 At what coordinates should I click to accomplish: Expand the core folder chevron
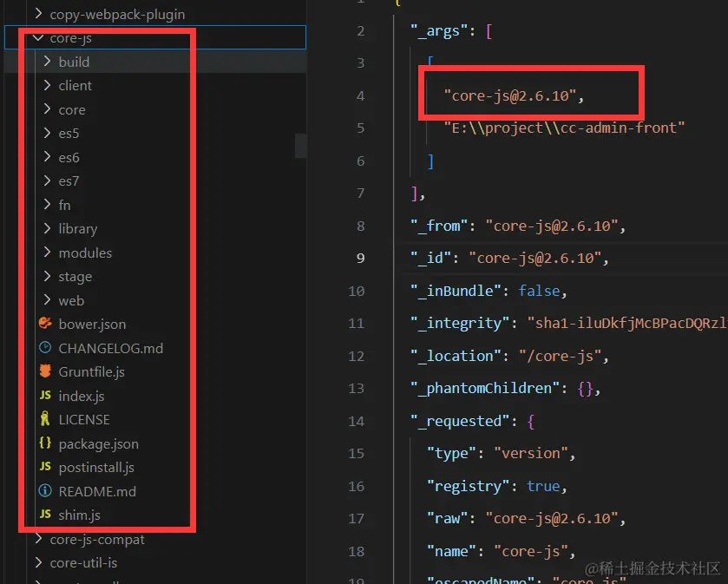pyautogui.click(x=47, y=109)
